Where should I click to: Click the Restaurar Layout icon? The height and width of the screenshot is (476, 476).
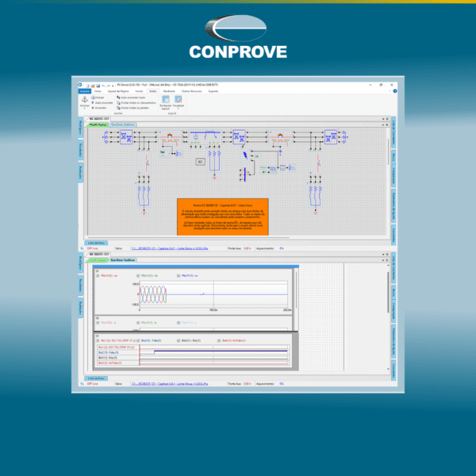[x=166, y=99]
